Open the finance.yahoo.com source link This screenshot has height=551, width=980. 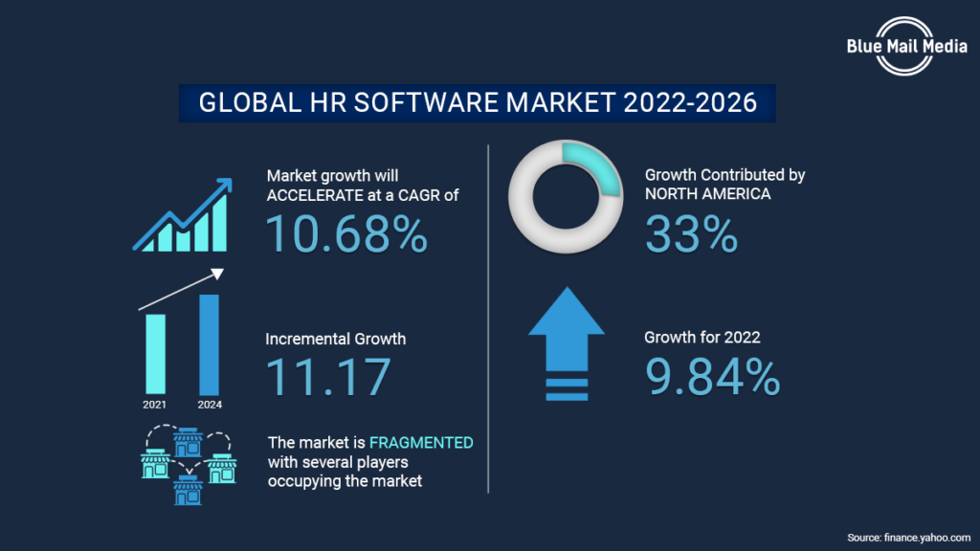click(x=907, y=536)
